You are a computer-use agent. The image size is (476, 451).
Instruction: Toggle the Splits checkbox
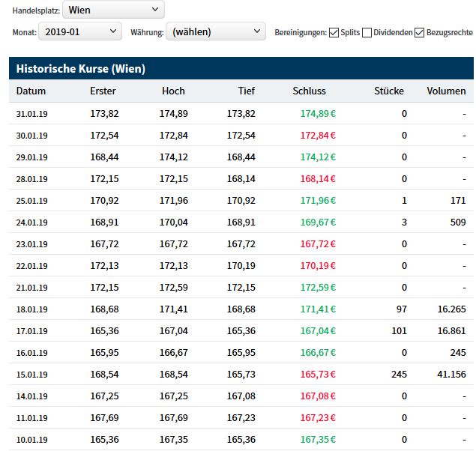point(334,32)
